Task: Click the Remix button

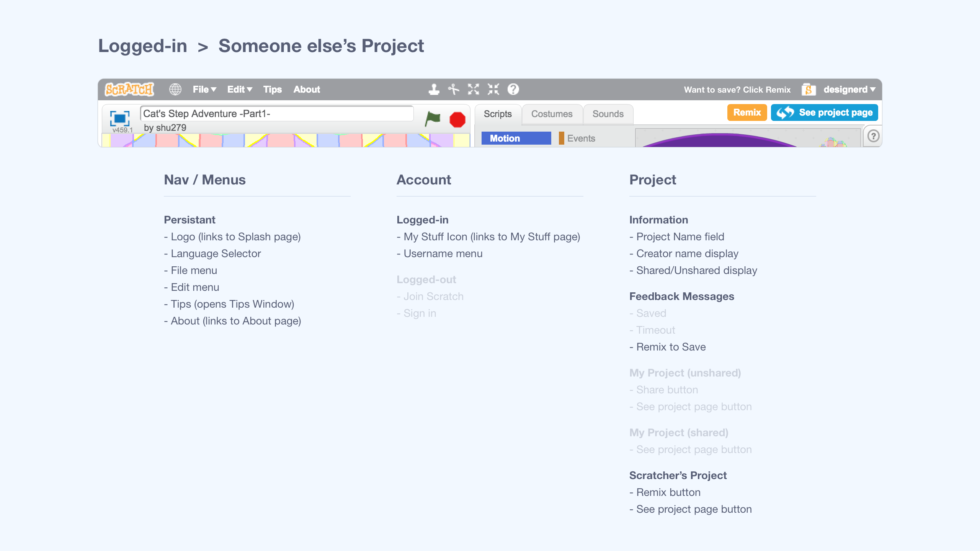Action: [x=746, y=112]
